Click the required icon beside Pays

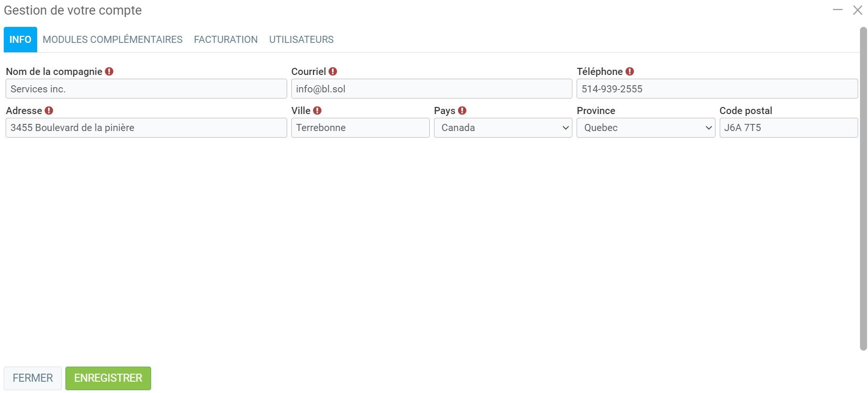pyautogui.click(x=462, y=111)
